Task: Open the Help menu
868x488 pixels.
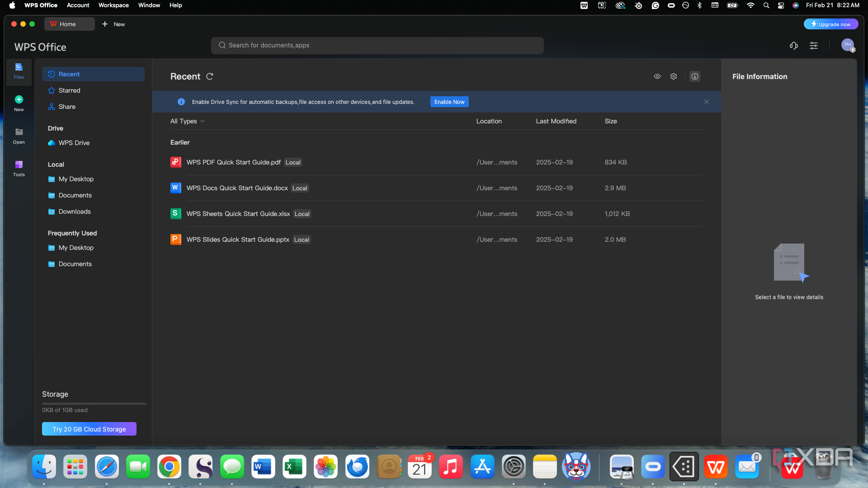Action: [176, 5]
